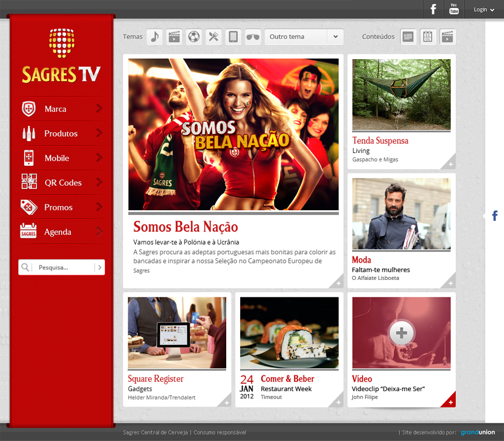The height and width of the screenshot is (441, 504).
Task: Open the Moda article title
Action: pyautogui.click(x=361, y=259)
